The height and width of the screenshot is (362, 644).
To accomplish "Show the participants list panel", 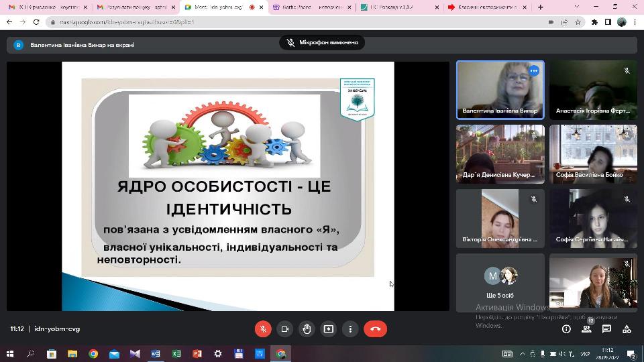I will point(586,329).
